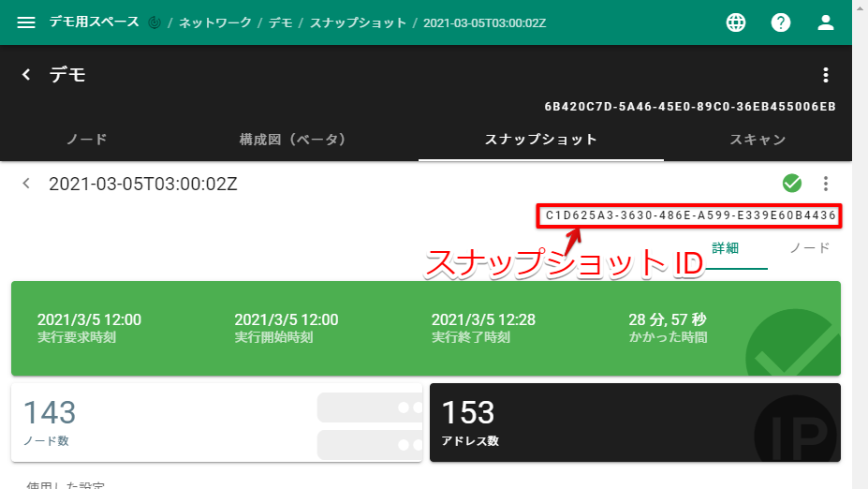
Task: Switch to the スキャン tab
Action: [x=758, y=140]
